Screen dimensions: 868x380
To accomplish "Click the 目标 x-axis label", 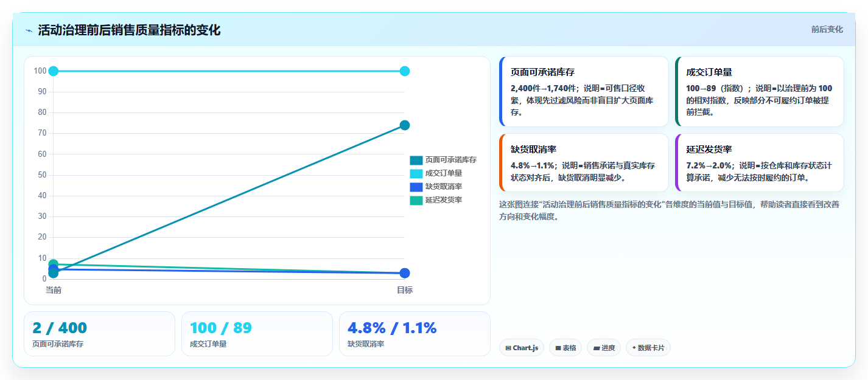I will 405,290.
